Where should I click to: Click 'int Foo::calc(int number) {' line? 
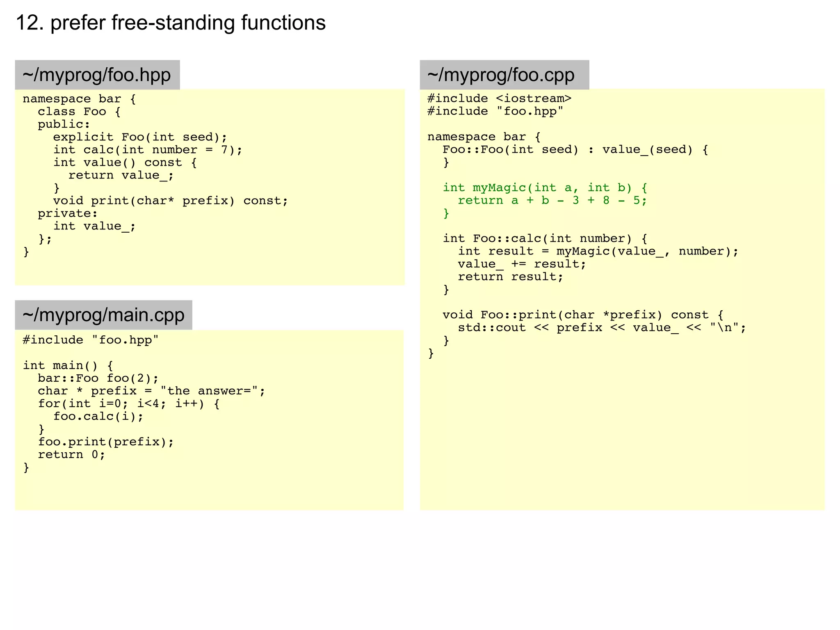(x=545, y=238)
